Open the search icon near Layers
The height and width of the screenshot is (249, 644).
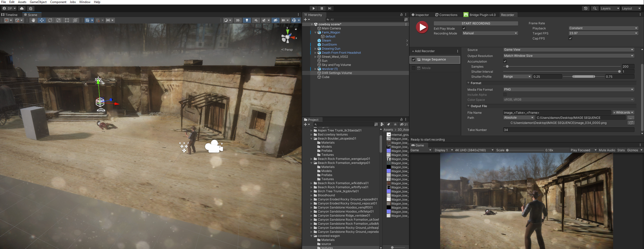(x=595, y=8)
